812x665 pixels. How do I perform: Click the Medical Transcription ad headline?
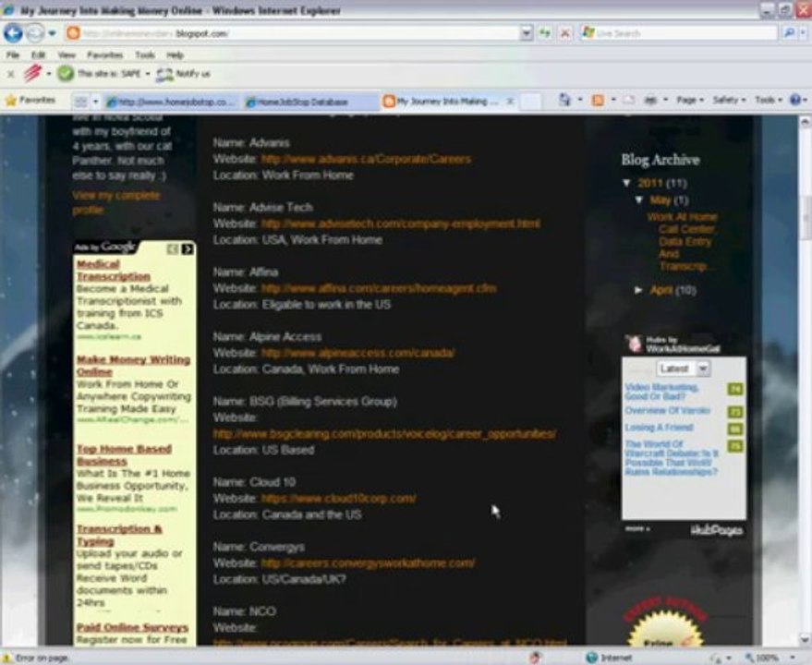[114, 271]
